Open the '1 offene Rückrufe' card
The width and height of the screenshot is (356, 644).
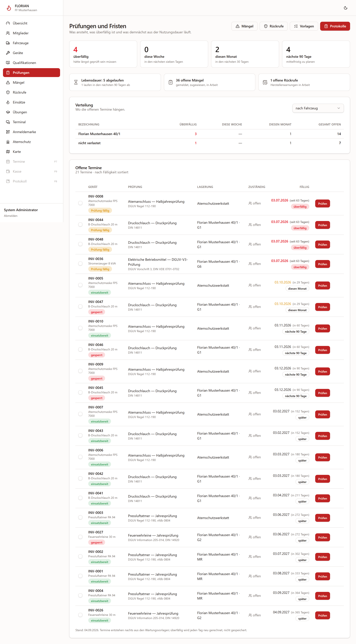pos(304,82)
